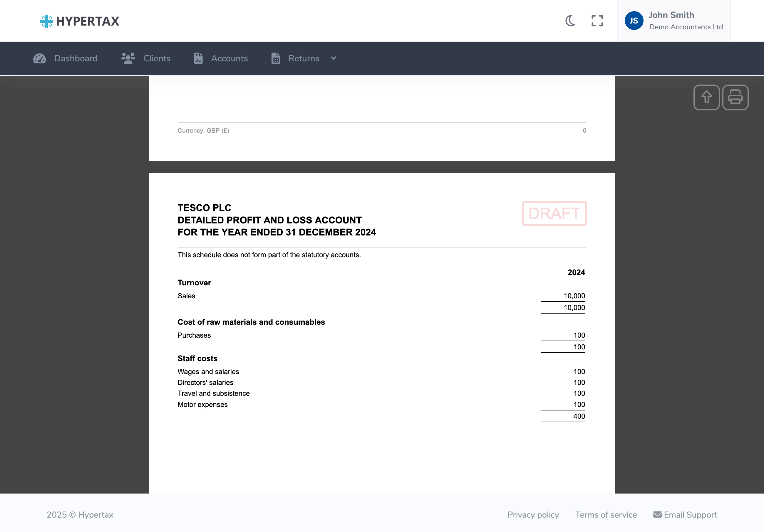
Task: Open the Privacy policy link
Action: pos(533,515)
